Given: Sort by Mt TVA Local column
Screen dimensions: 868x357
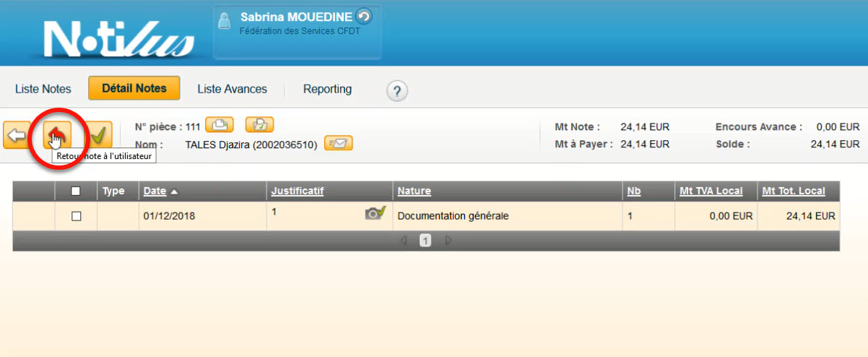Looking at the screenshot, I should coord(711,192).
